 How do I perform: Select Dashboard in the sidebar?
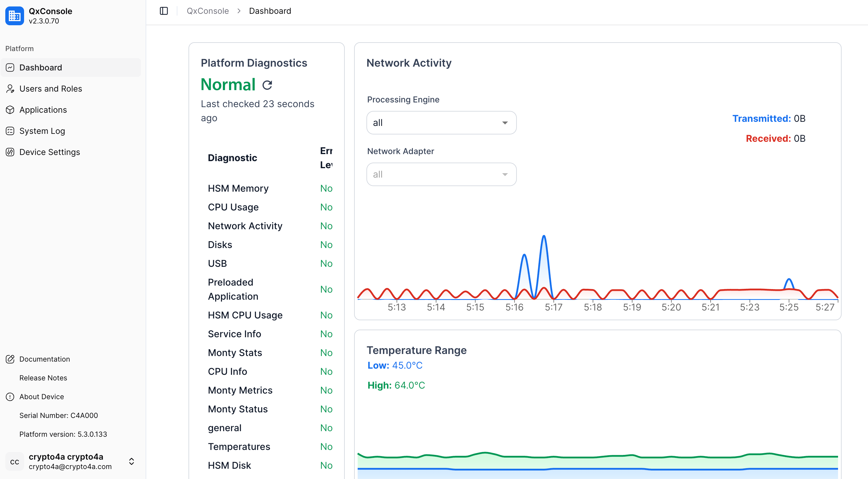point(41,68)
